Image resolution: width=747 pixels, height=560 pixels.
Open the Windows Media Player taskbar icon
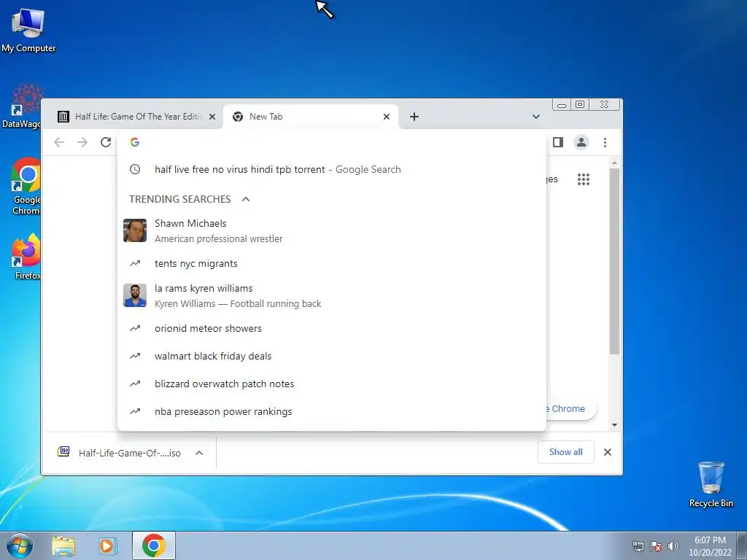(107, 545)
